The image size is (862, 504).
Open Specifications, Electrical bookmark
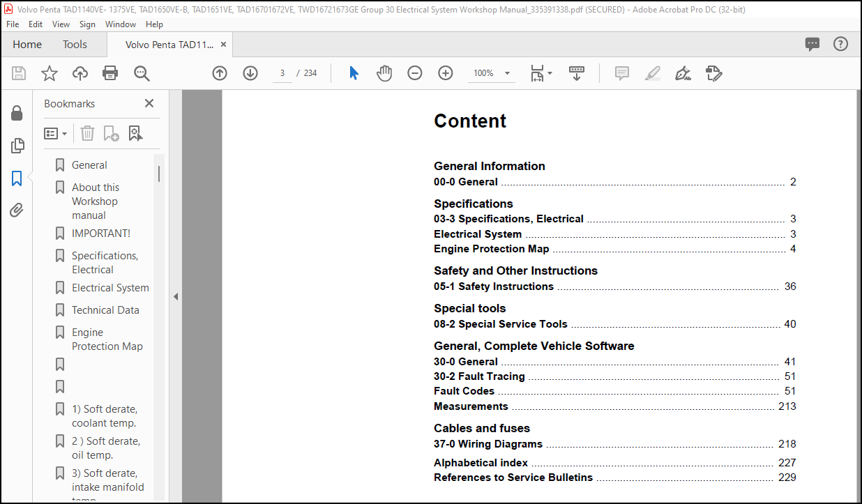pyautogui.click(x=105, y=263)
